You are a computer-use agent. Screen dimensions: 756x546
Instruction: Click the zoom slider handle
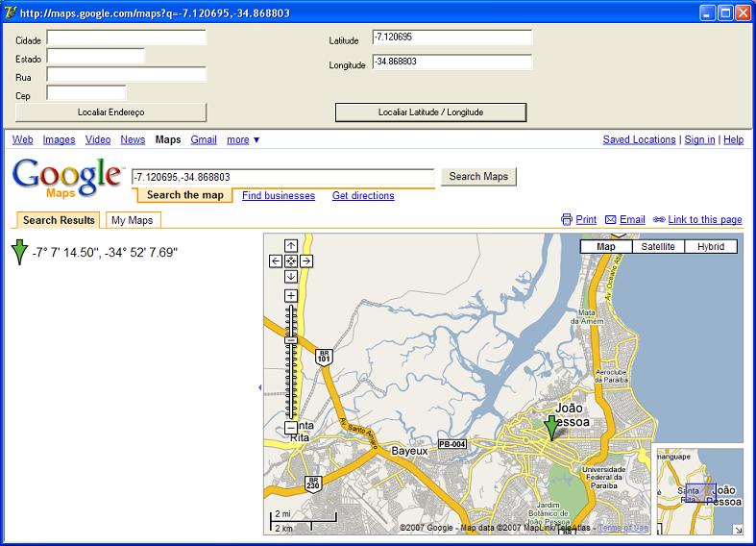click(291, 340)
